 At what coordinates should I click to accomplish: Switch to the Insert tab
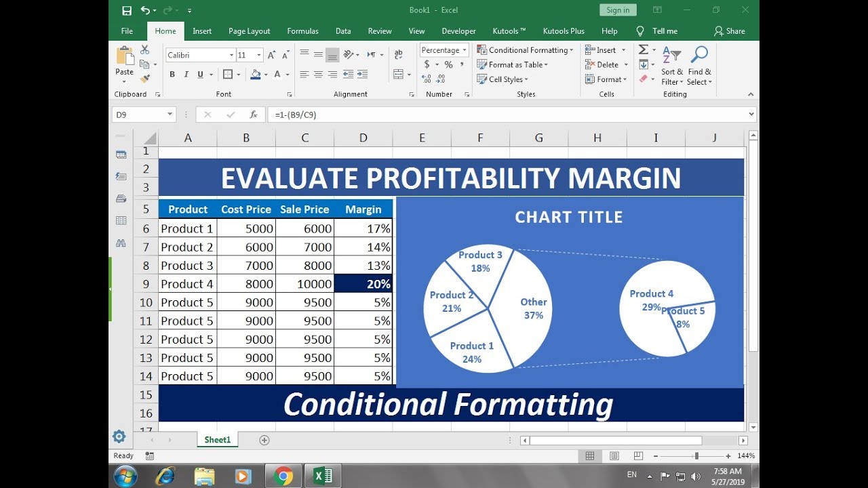(202, 31)
